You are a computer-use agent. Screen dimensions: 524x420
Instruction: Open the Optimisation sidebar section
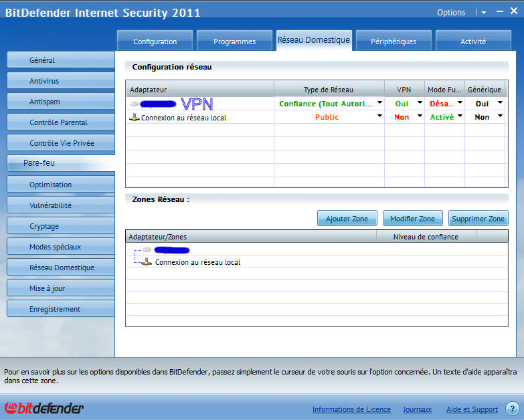tap(61, 185)
